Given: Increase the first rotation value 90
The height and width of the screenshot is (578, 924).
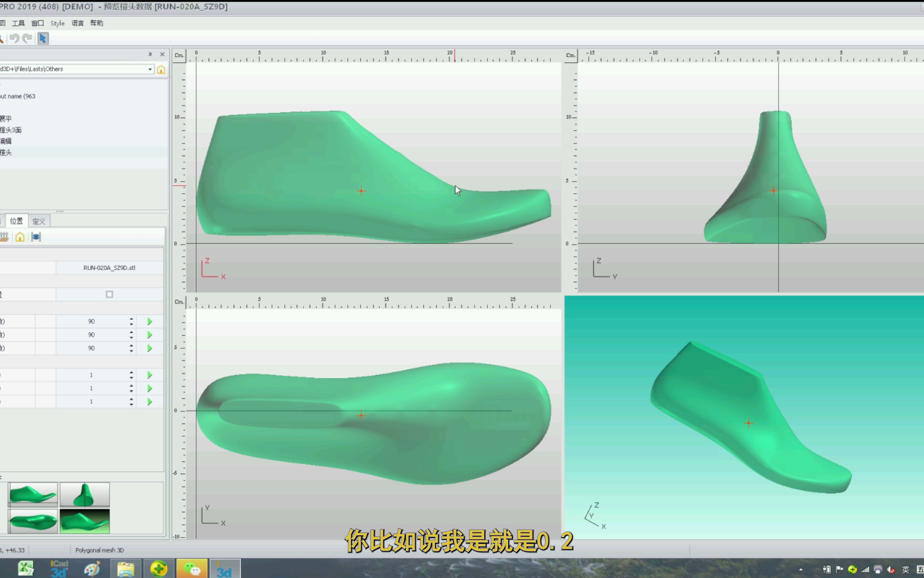Looking at the screenshot, I should [131, 319].
